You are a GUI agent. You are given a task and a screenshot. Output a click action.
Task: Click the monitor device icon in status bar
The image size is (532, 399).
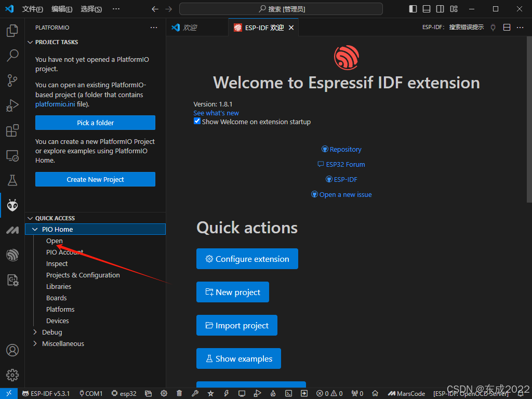pos(242,393)
